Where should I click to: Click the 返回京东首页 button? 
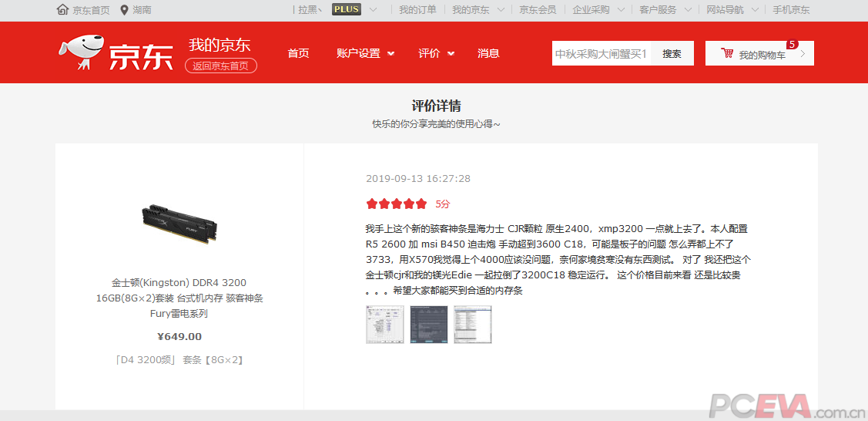click(x=221, y=66)
